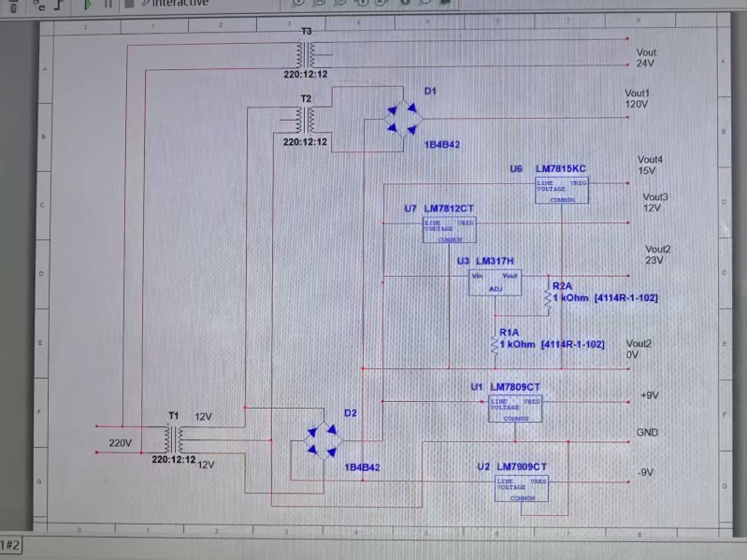Click the U7 LM7812CT regulator

coord(449,230)
